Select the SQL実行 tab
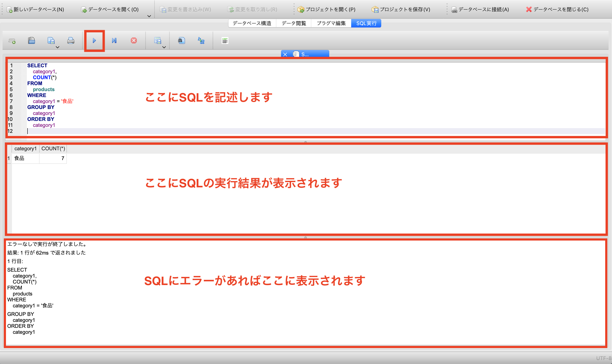 (x=366, y=23)
